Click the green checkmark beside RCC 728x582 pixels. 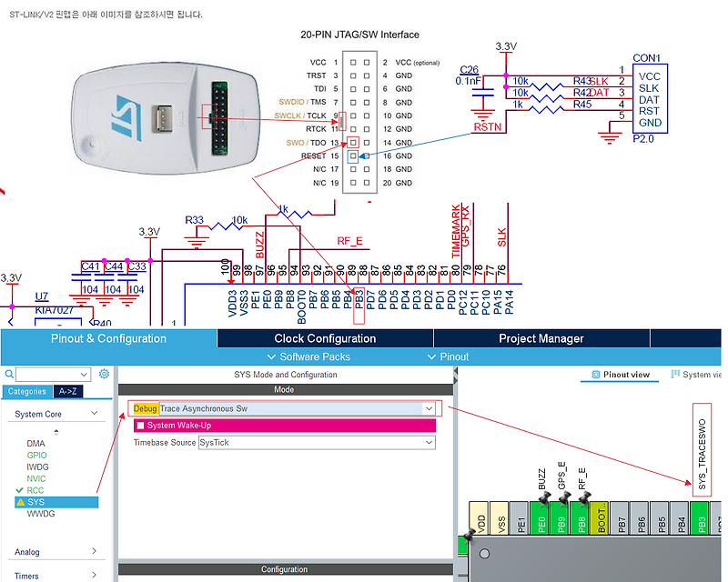pyautogui.click(x=19, y=490)
